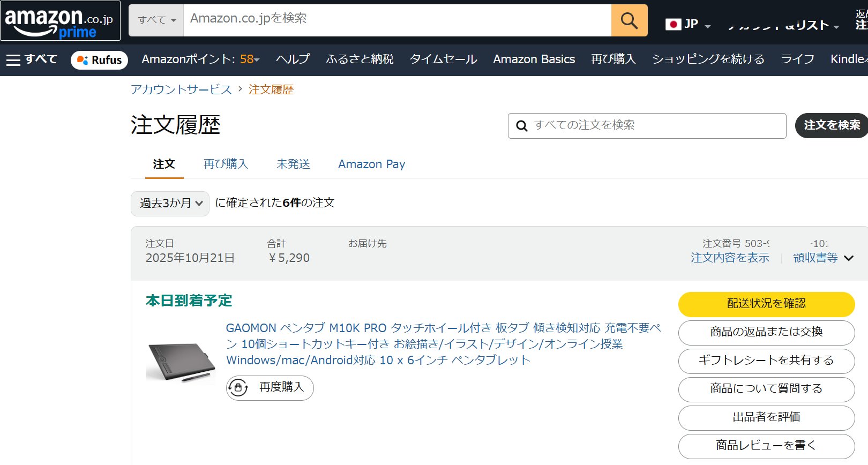Click the 配送状況を確認 yellow button
Viewport: 868px width, 465px height.
(766, 304)
